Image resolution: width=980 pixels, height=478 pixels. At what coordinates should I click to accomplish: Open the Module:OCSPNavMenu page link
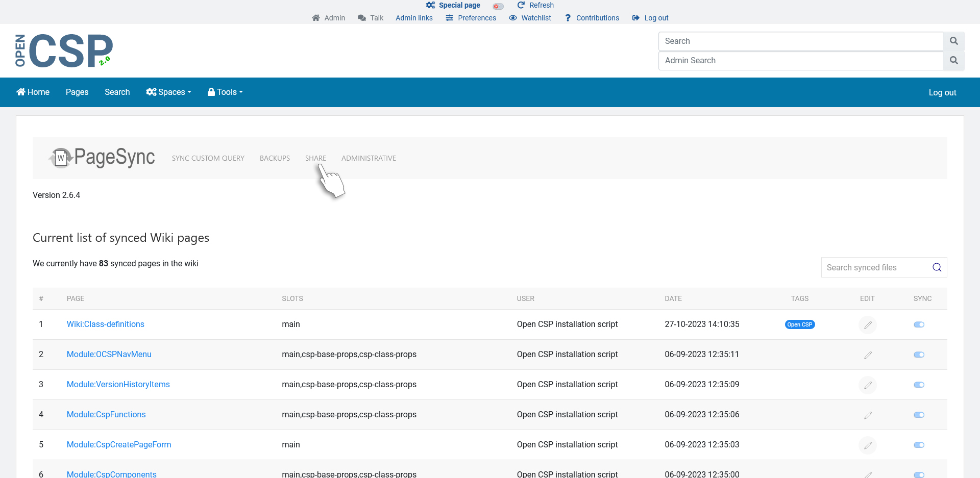109,355
